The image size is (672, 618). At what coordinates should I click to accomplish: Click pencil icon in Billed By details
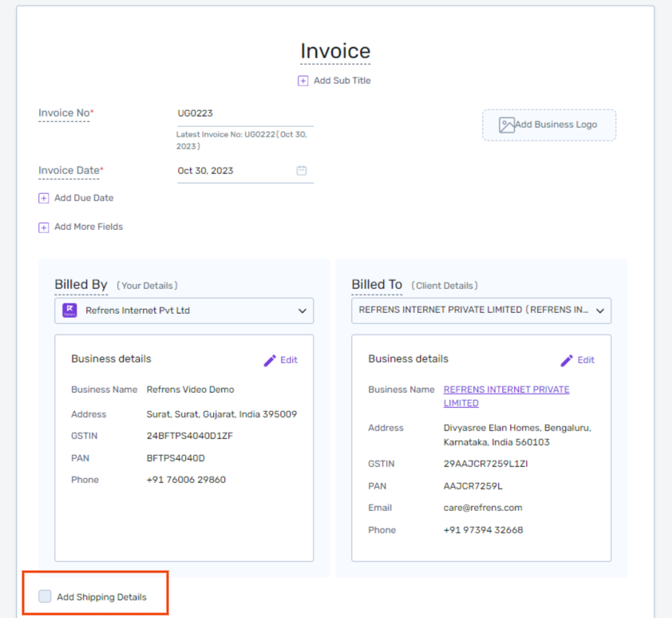(x=270, y=361)
